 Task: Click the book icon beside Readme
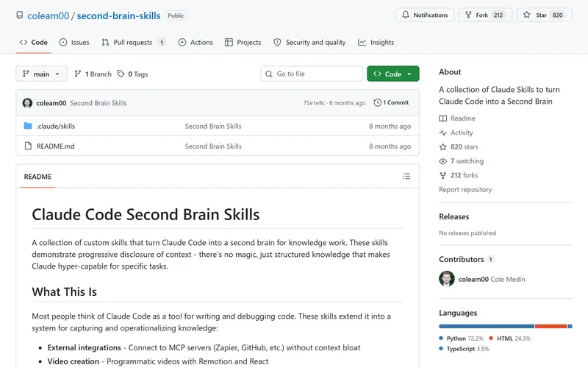click(443, 118)
